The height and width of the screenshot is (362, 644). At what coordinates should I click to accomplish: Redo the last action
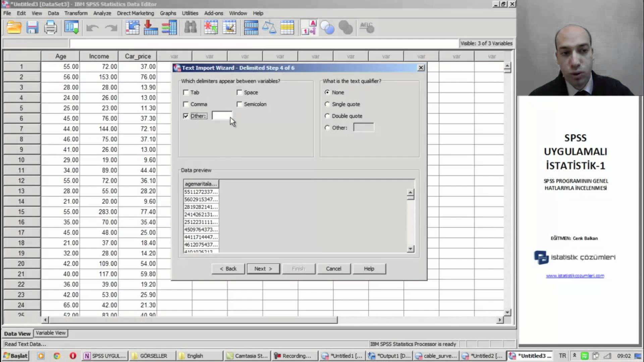[x=111, y=28]
